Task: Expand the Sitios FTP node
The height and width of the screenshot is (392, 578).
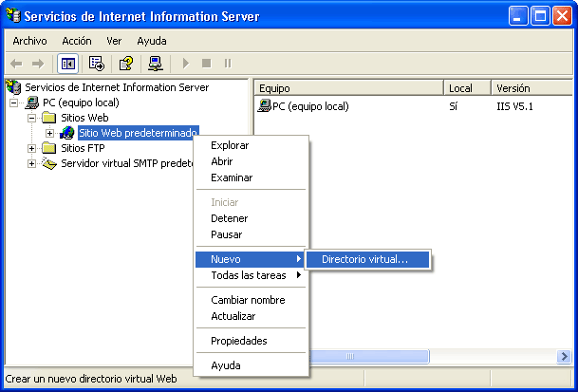Action: (x=31, y=148)
